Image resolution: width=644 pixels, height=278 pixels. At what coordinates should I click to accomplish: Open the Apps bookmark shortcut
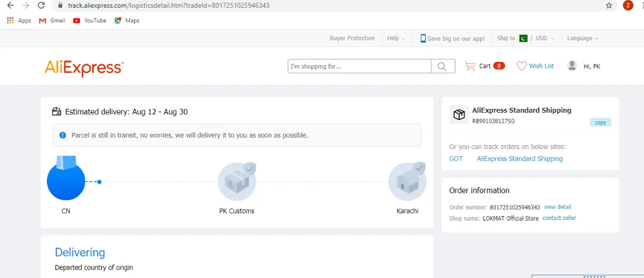pyautogui.click(x=19, y=21)
